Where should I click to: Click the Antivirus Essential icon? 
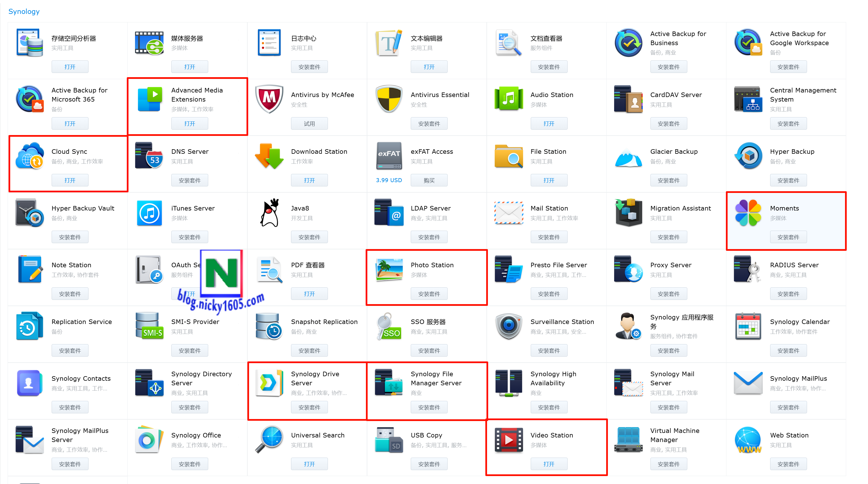click(389, 99)
